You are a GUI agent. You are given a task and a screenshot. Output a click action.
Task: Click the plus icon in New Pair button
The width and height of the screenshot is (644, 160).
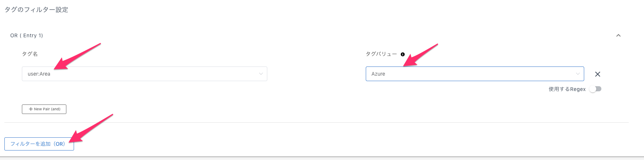(31, 109)
